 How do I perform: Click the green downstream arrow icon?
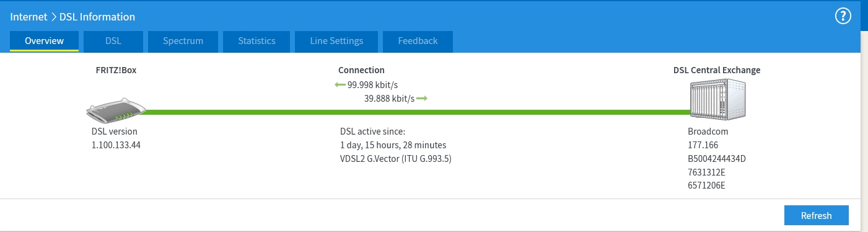(x=340, y=85)
